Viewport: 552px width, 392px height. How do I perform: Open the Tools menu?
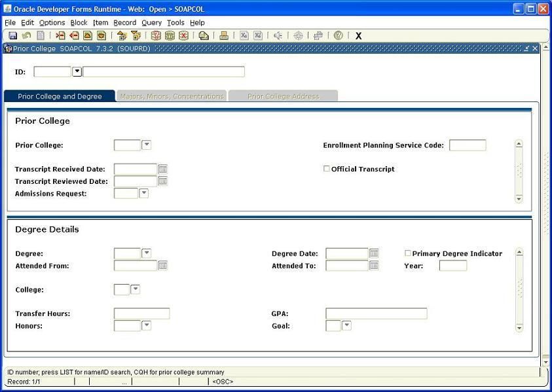175,22
